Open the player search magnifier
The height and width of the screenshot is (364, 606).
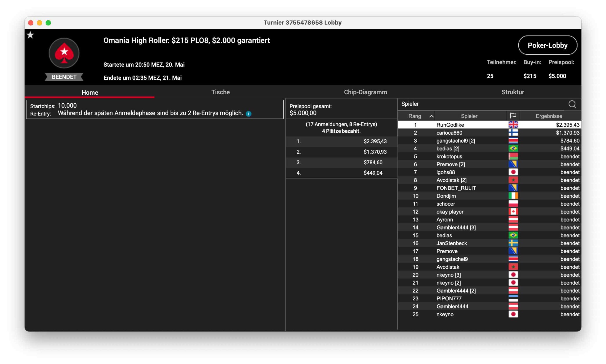(x=572, y=104)
